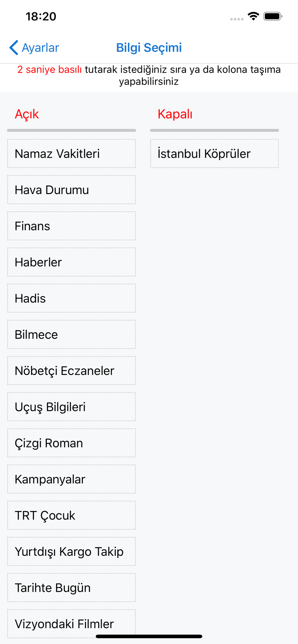Viewport: 298px width, 644px height.
Task: Tap the back chevron icon
Action: (x=14, y=48)
